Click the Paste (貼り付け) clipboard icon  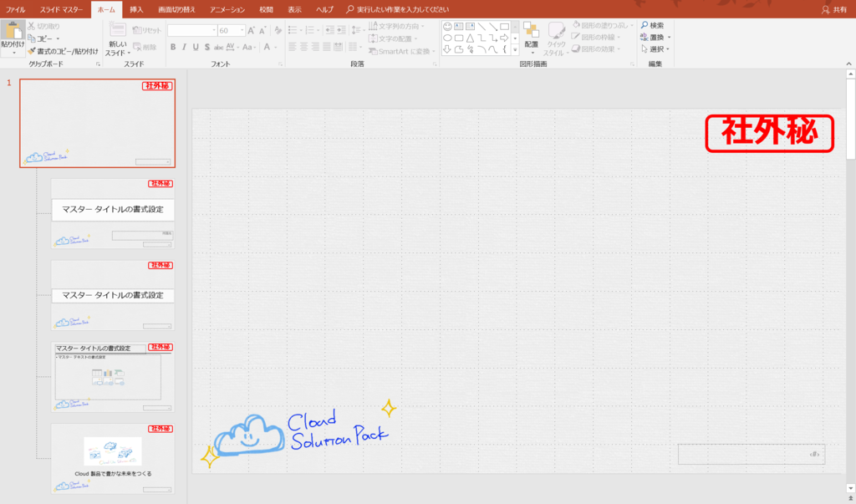(x=13, y=31)
